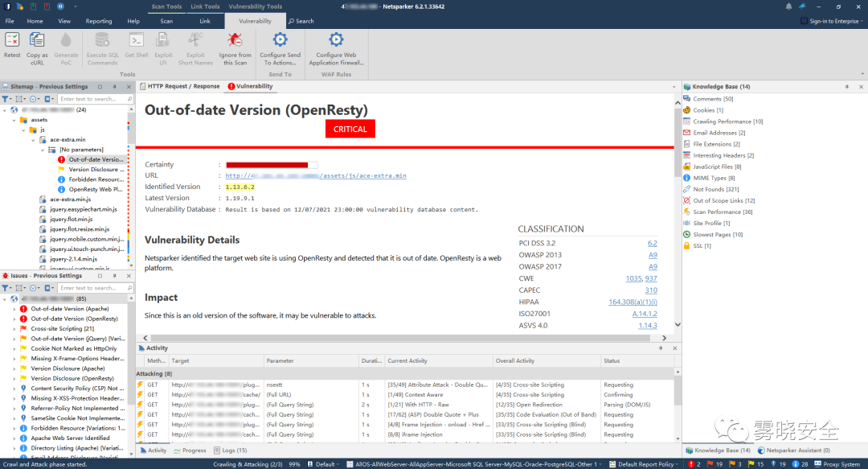Expand Out-of-date Version (Apache) issue
The image size is (868, 469).
pyautogui.click(x=14, y=309)
